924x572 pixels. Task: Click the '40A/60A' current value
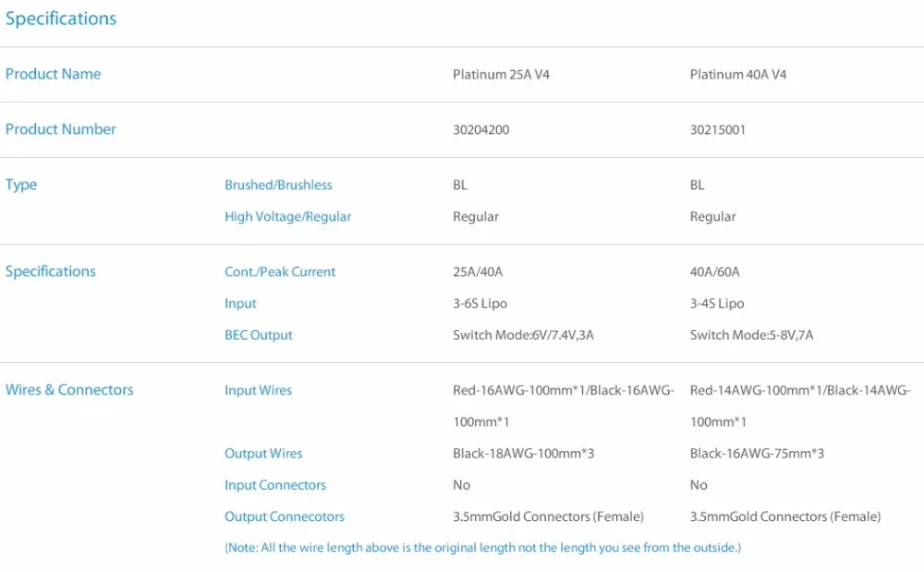pos(714,273)
